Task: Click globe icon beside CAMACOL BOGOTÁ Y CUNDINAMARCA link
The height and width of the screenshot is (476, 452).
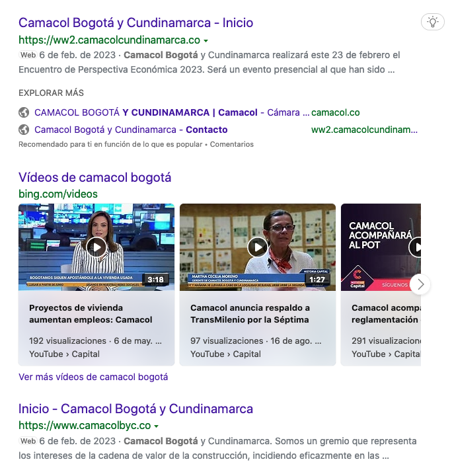Action: click(24, 112)
